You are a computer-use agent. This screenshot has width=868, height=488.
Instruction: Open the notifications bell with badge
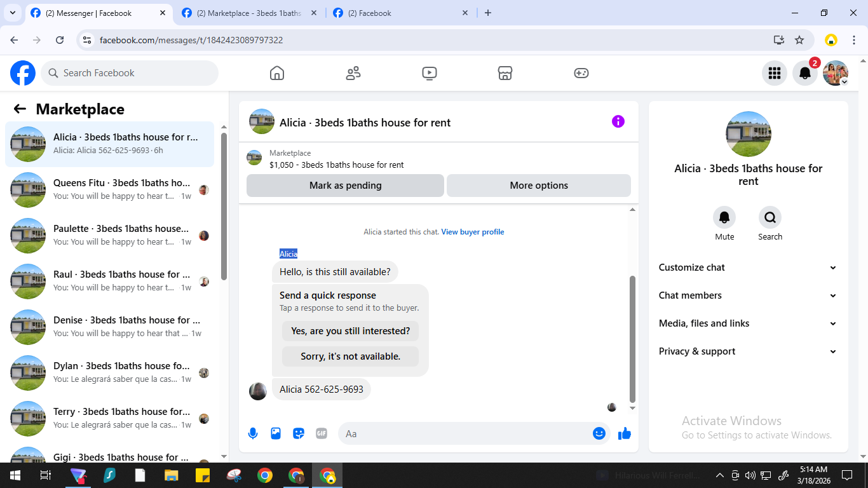coord(805,73)
